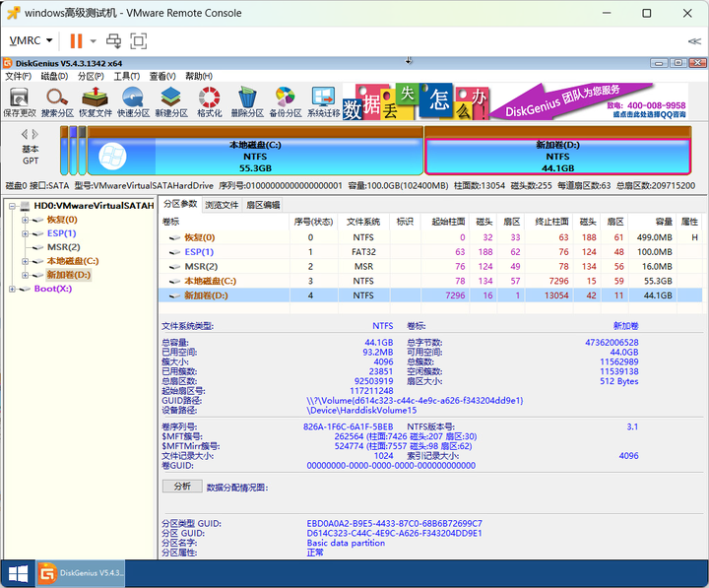Launch the Recover Files (恢复文件) tool
Viewport: 709px width, 588px height.
point(96,102)
